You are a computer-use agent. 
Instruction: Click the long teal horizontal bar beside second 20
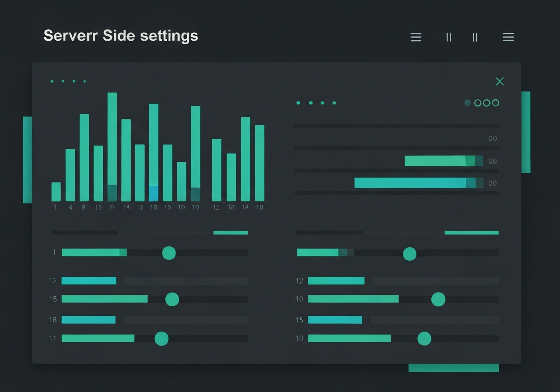coord(419,183)
